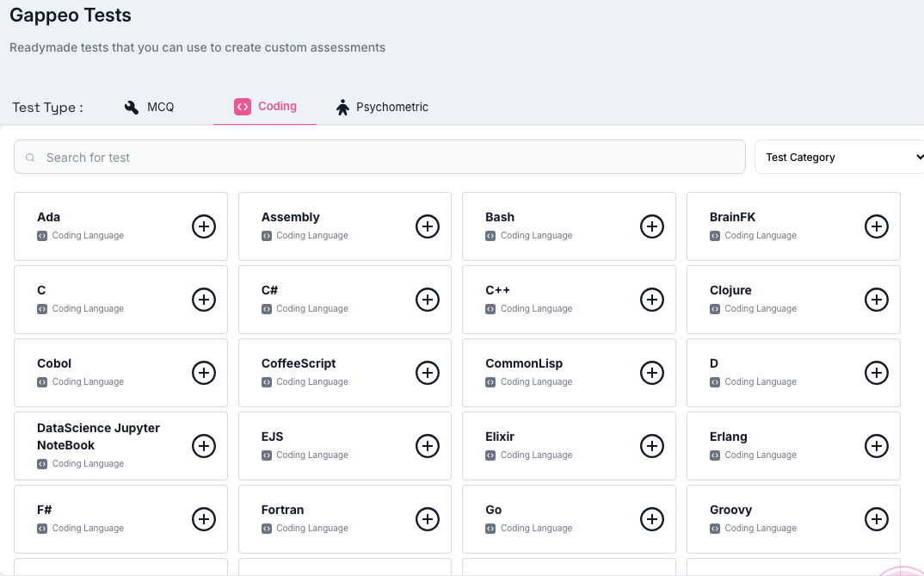Add the Elixir coding test
The width and height of the screenshot is (924, 576).
(652, 446)
